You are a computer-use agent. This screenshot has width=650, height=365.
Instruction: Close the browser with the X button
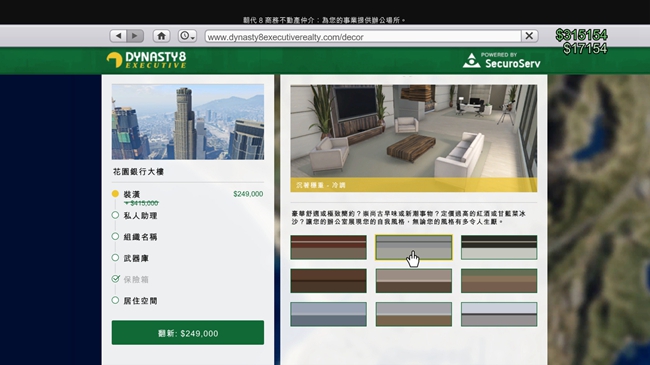tap(529, 36)
